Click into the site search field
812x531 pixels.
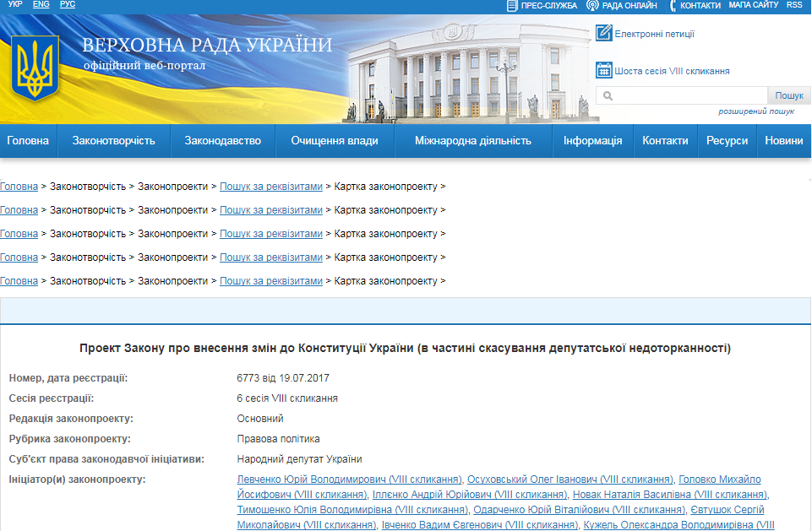coord(682,95)
